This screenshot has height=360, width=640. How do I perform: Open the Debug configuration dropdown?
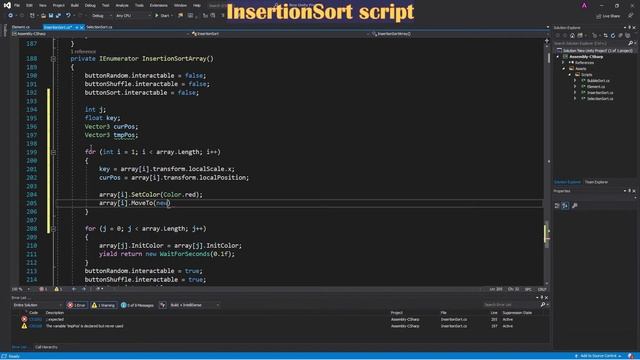coord(101,16)
